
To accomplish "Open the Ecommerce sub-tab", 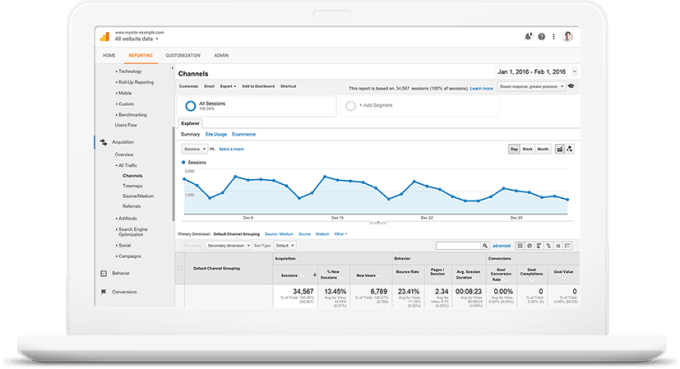I will point(244,134).
